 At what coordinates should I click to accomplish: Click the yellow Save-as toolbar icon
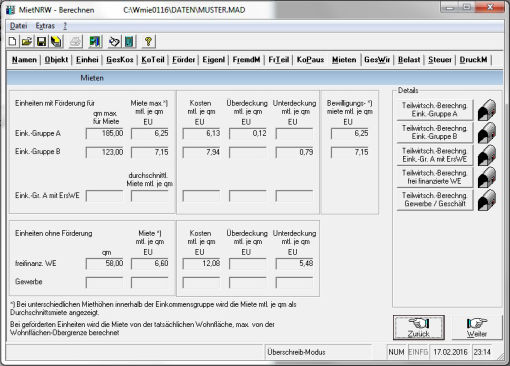coord(56,42)
